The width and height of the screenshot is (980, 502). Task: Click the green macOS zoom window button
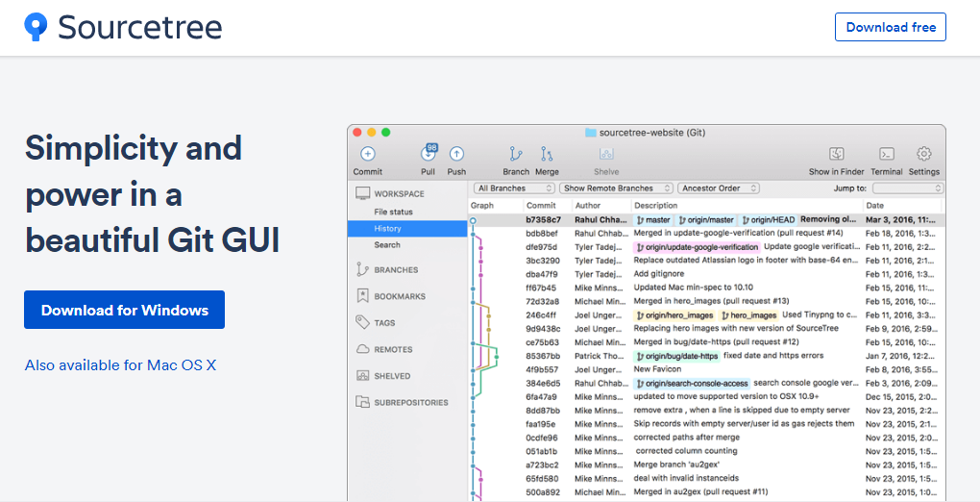pyautogui.click(x=385, y=133)
